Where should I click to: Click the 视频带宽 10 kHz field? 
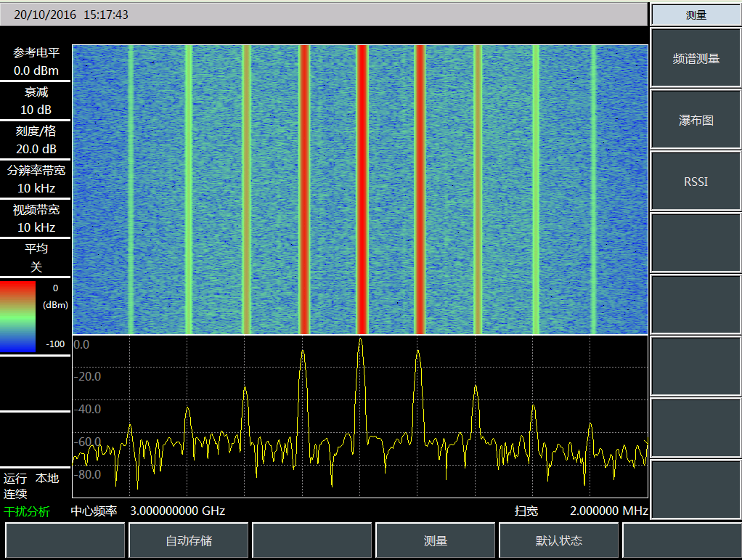[36, 219]
